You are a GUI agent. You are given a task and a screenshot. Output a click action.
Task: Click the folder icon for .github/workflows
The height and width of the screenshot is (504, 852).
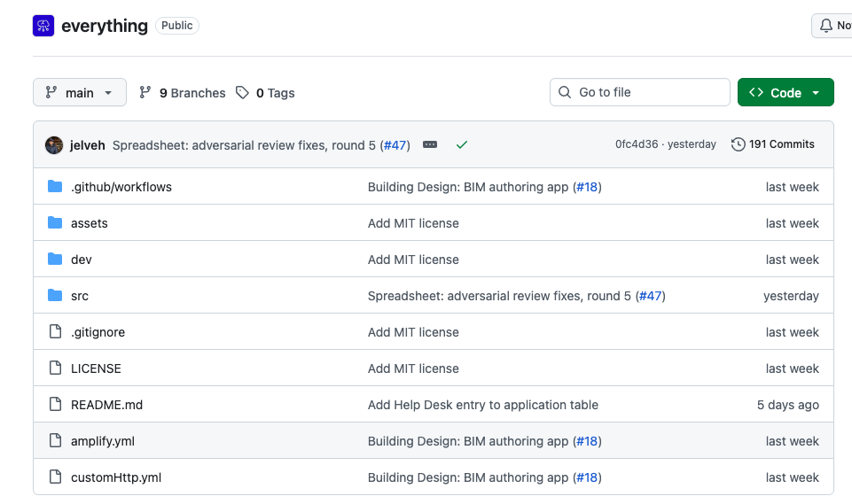55,186
